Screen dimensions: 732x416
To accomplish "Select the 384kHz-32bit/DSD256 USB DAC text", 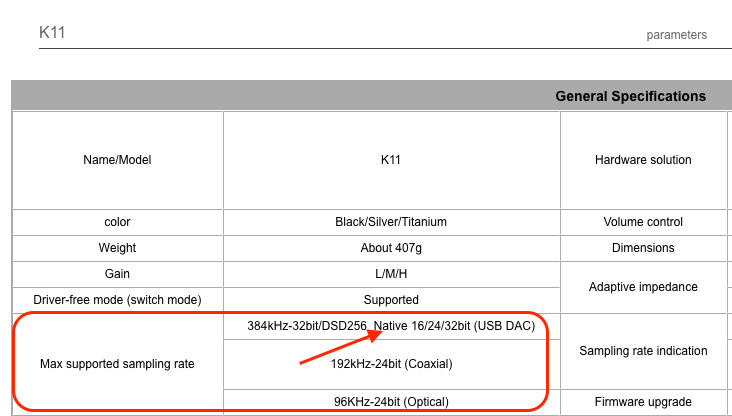I will pos(391,326).
